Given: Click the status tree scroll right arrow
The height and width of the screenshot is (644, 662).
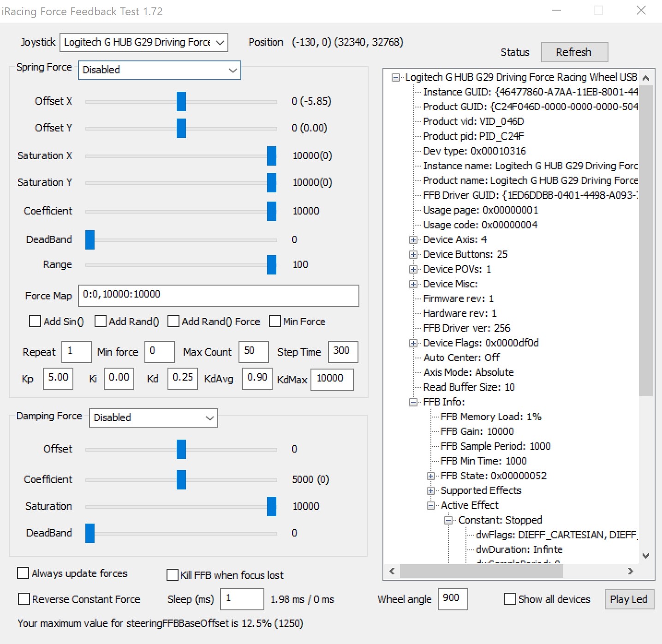Looking at the screenshot, I should click(631, 571).
